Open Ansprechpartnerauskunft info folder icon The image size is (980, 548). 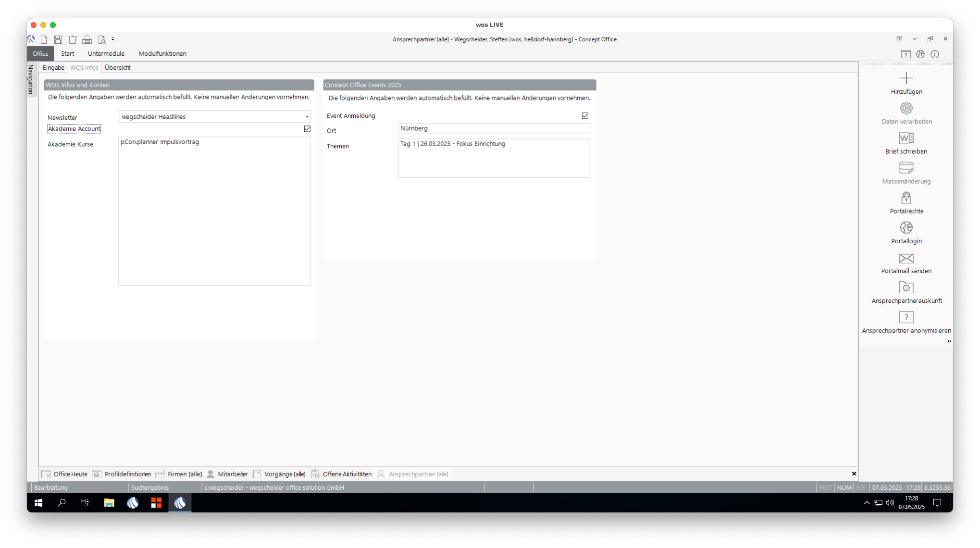[x=906, y=287]
